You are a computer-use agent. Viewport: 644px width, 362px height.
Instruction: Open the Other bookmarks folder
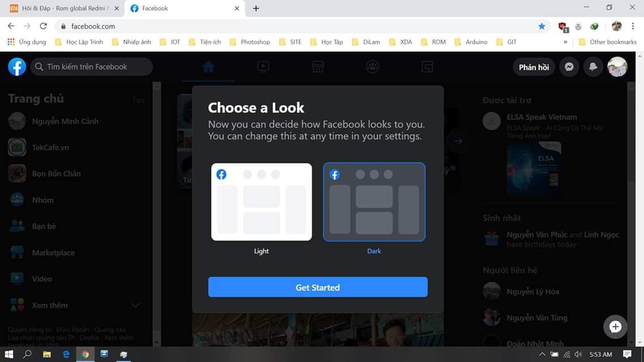click(x=607, y=42)
